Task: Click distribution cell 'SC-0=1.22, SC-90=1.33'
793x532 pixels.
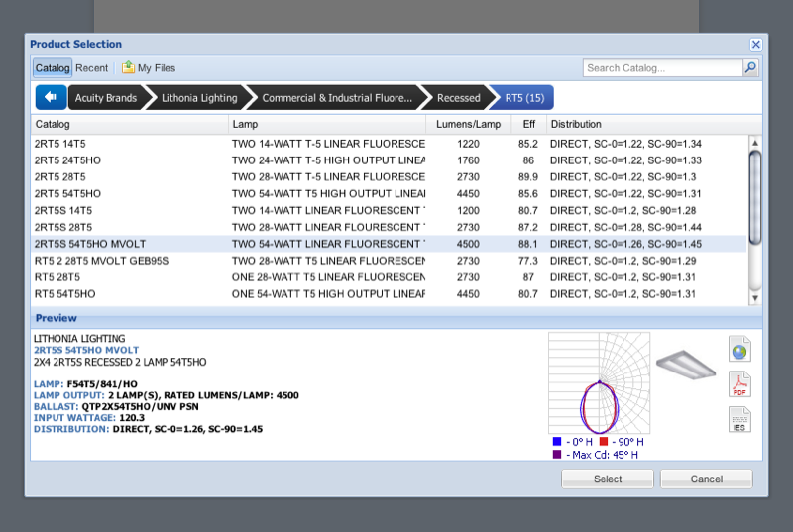Action: click(x=625, y=160)
